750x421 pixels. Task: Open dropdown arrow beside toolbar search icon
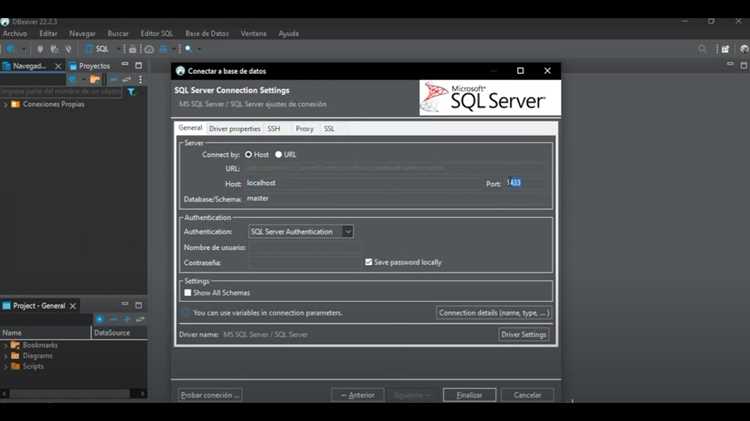[x=199, y=49]
